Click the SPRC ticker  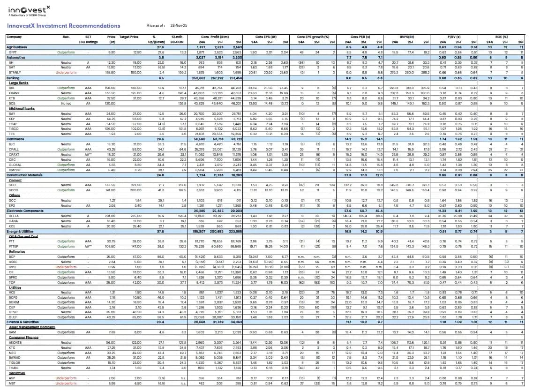[13, 278]
